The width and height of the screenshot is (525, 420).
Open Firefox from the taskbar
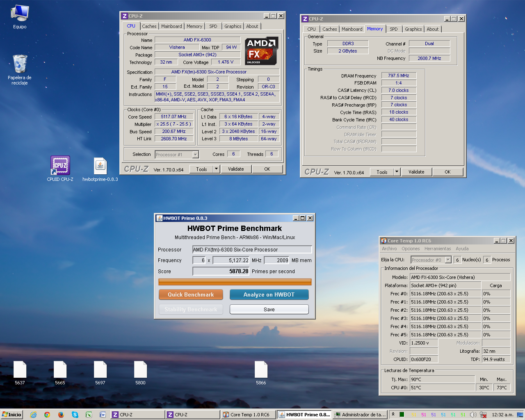coord(61,415)
